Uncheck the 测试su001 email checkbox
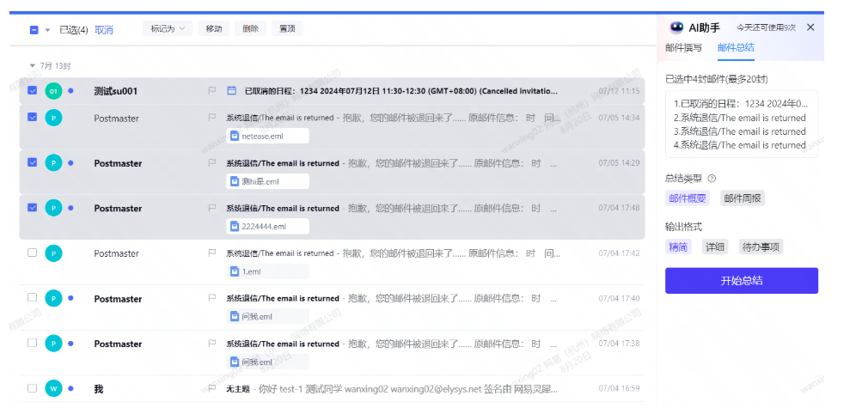 (x=32, y=89)
